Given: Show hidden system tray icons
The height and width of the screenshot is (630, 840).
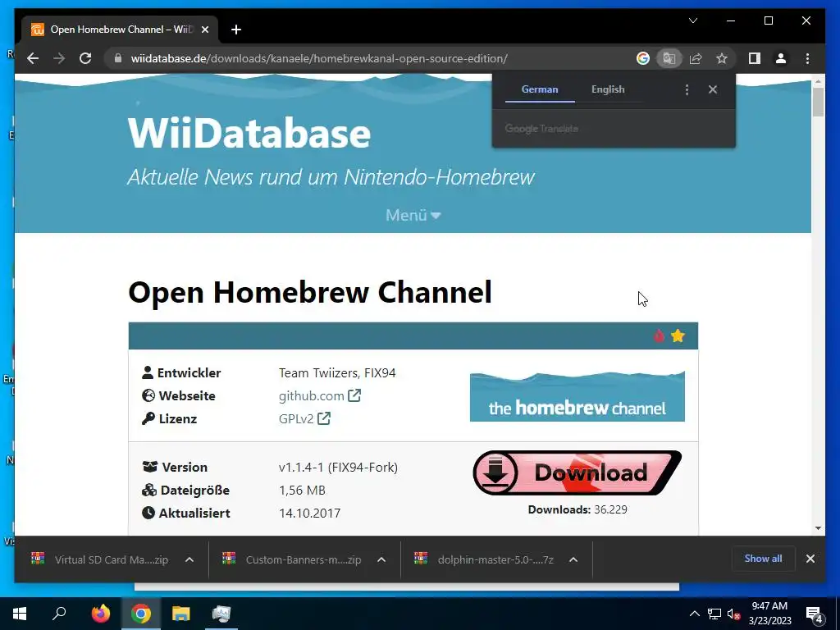Looking at the screenshot, I should (x=694, y=614).
